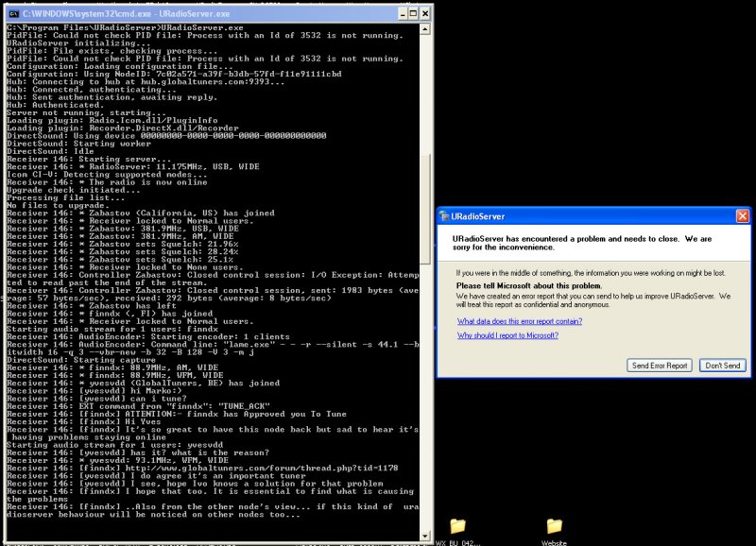Click line 'Loading plugin: Radio.Icom.dll/PluginInfo'
This screenshot has width=756, height=546.
(112, 121)
